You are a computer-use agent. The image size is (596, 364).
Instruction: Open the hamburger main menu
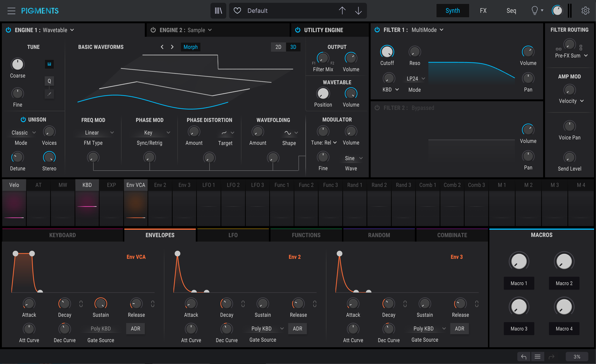11,11
